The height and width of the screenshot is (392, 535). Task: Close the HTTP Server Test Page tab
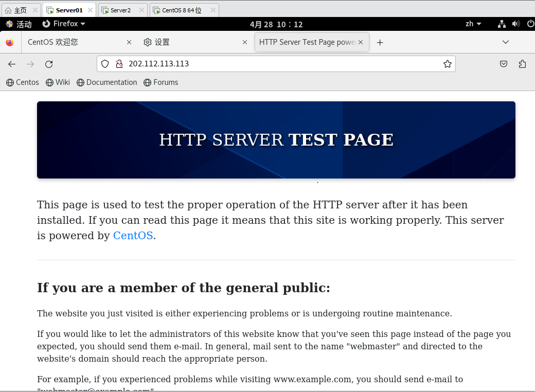point(361,42)
